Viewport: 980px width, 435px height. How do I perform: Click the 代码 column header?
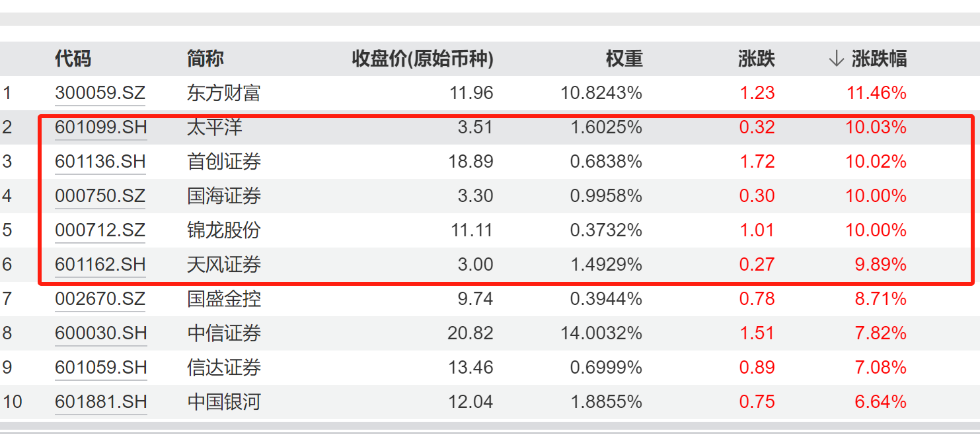pos(73,59)
